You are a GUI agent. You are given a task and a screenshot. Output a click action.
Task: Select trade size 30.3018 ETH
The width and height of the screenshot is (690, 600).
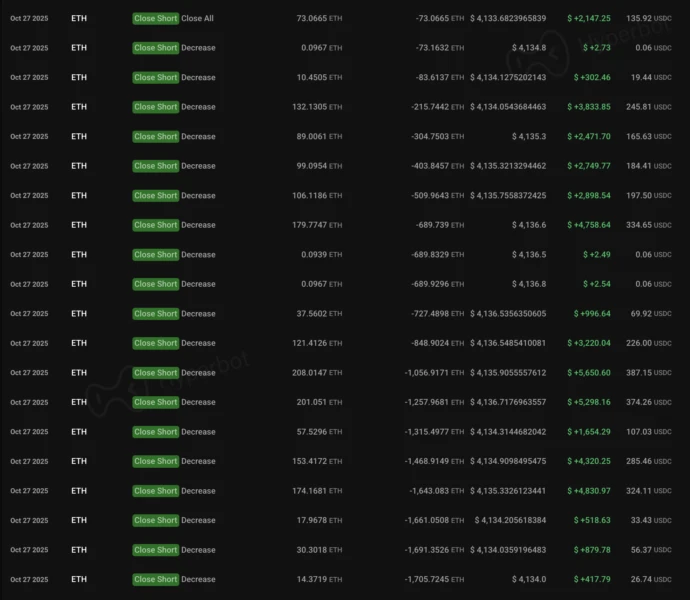tap(319, 549)
